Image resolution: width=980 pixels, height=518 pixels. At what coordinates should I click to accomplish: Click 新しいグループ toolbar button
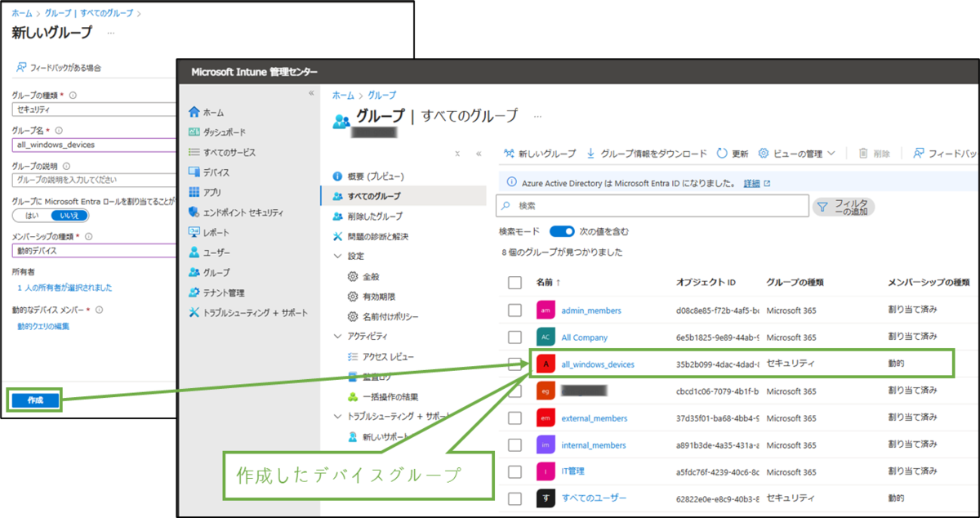click(x=540, y=154)
